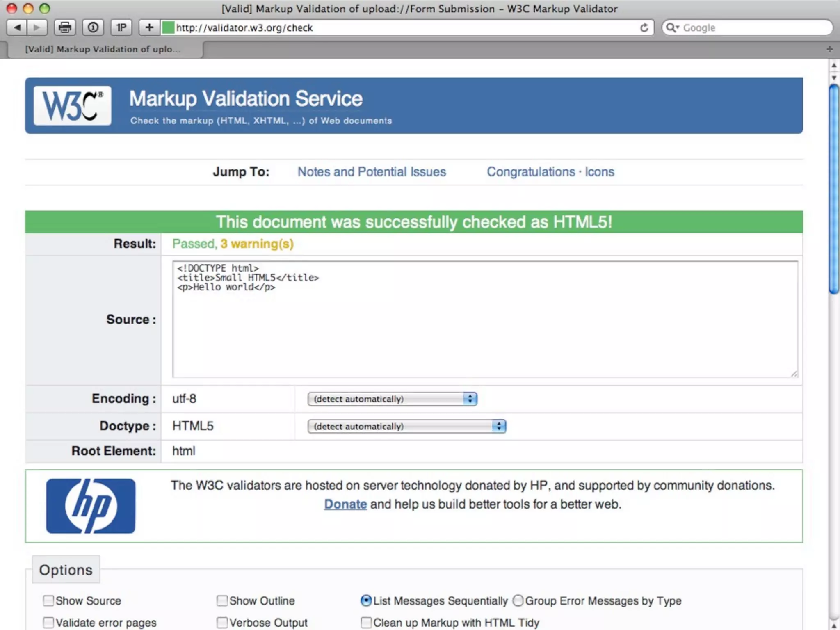Click the plus add-bookmark button

(149, 27)
